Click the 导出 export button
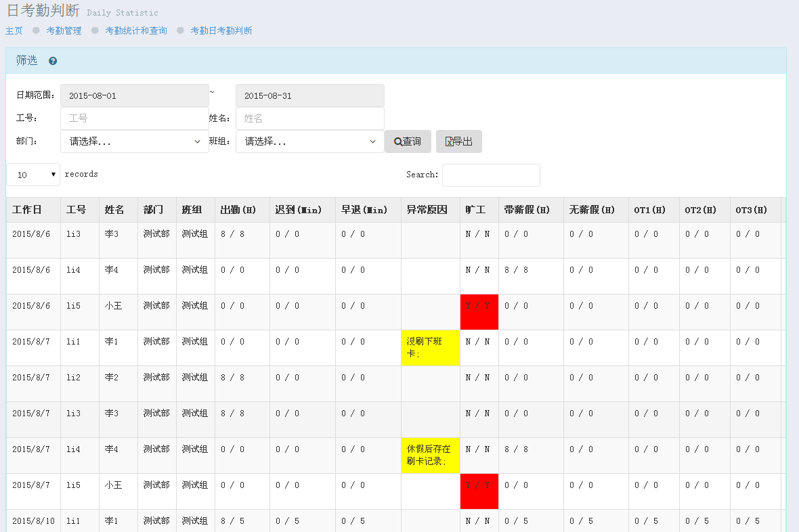The height and width of the screenshot is (532, 799). [x=458, y=141]
